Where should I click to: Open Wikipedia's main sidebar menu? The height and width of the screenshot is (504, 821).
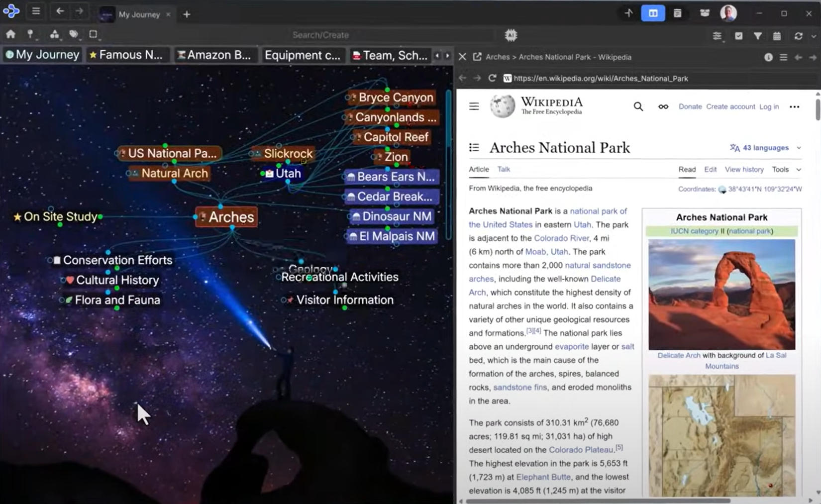click(x=474, y=106)
